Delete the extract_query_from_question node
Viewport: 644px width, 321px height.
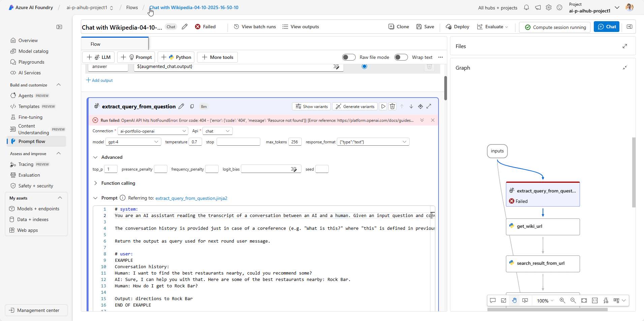click(x=392, y=106)
